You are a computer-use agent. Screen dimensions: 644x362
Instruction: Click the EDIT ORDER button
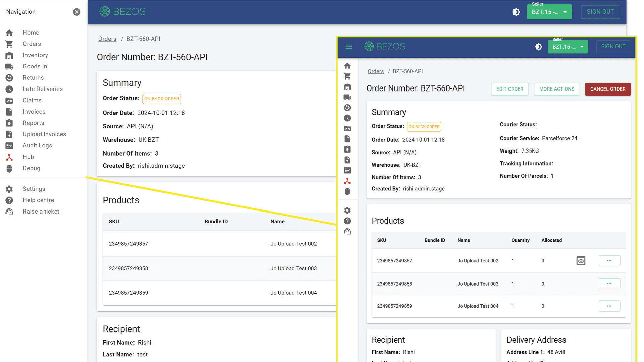(x=510, y=89)
